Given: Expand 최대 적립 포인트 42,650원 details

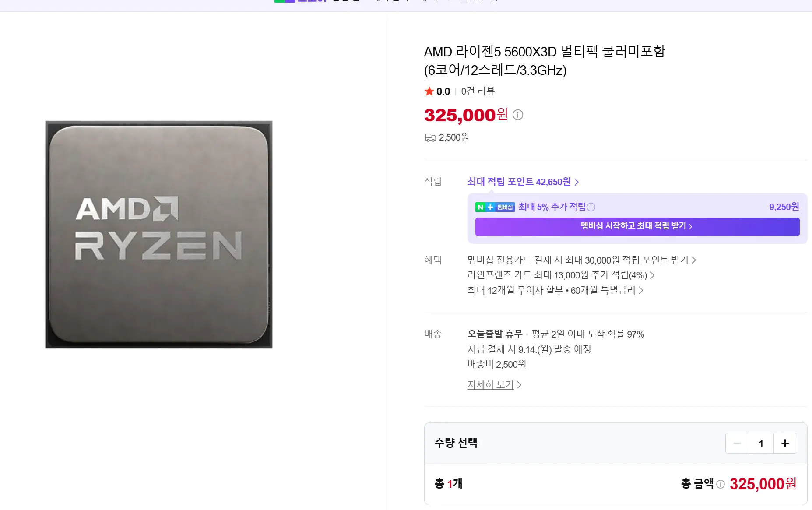Looking at the screenshot, I should pyautogui.click(x=523, y=182).
